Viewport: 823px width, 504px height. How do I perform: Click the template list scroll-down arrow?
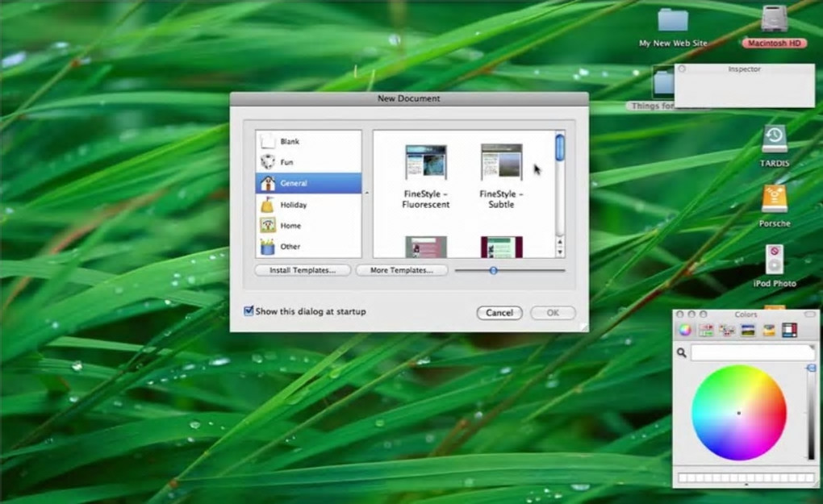tap(560, 252)
